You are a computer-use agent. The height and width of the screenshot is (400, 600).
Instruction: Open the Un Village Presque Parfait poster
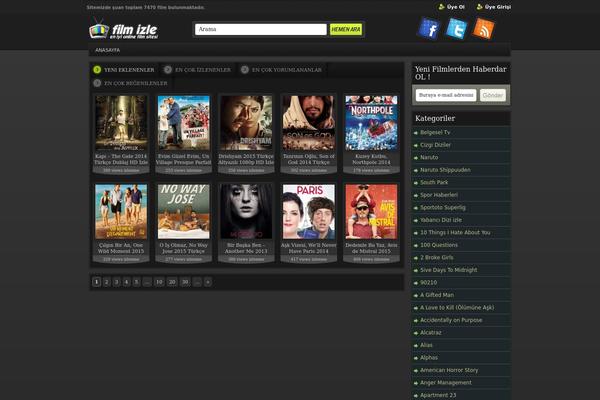point(184,123)
